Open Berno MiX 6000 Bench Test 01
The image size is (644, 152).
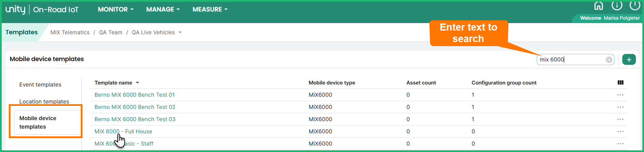(134, 95)
